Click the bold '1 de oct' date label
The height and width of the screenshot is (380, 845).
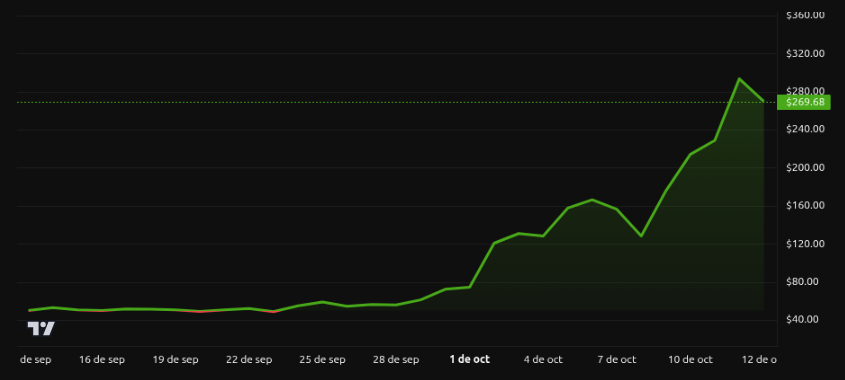click(470, 360)
